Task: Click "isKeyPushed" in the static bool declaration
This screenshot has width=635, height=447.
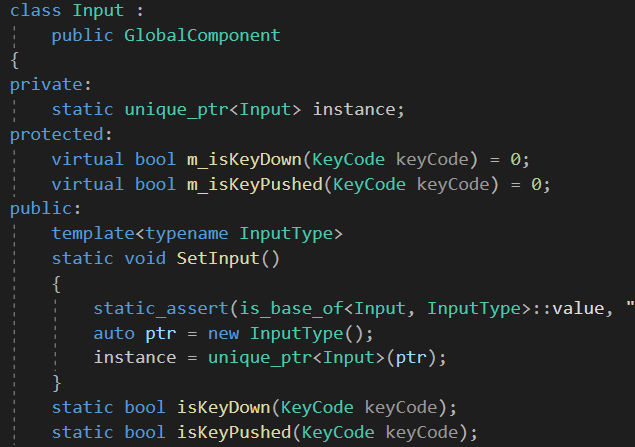Action: pos(234,433)
